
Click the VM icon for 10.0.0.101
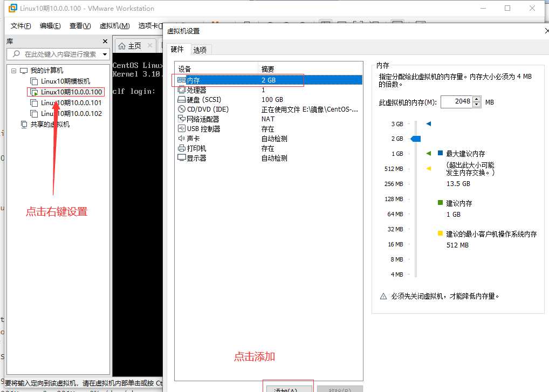[34, 103]
